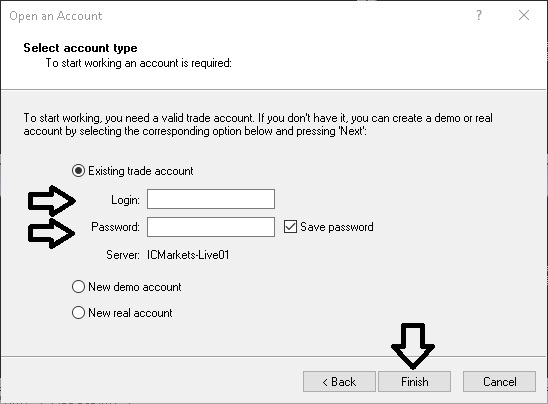
Task: Choose the New demo account option
Action: tap(78, 287)
